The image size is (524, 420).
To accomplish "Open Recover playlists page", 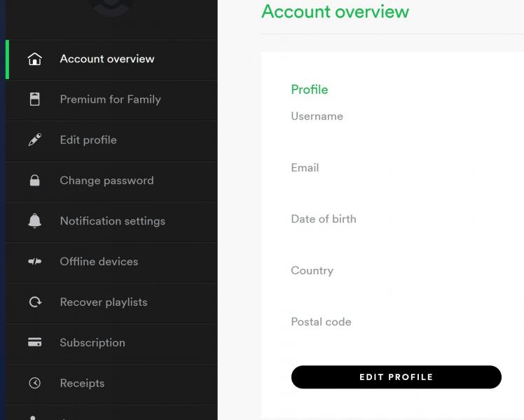I will (x=111, y=302).
